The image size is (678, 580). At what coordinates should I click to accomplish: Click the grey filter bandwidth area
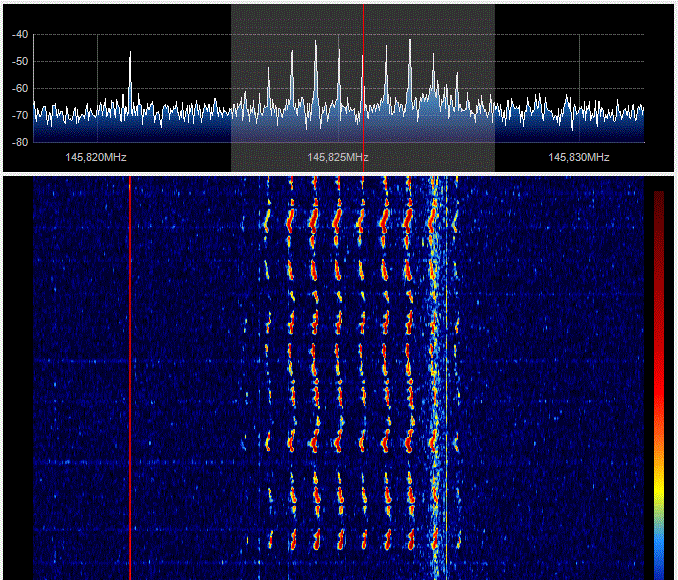[363, 88]
